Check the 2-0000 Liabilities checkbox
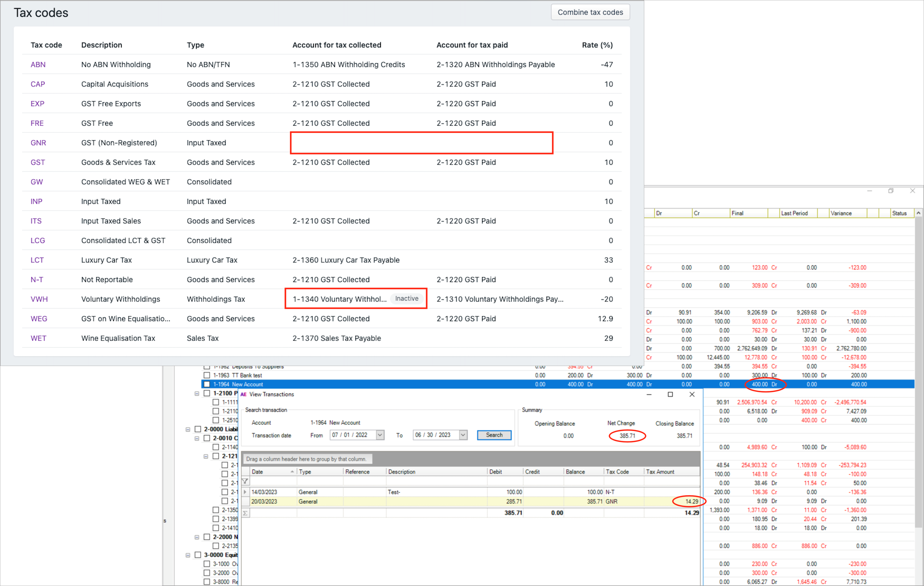 (198, 429)
